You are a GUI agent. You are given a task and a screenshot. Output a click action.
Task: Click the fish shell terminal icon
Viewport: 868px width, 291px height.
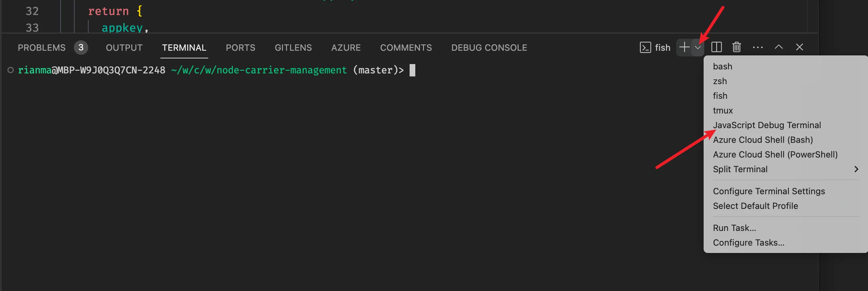coord(645,47)
